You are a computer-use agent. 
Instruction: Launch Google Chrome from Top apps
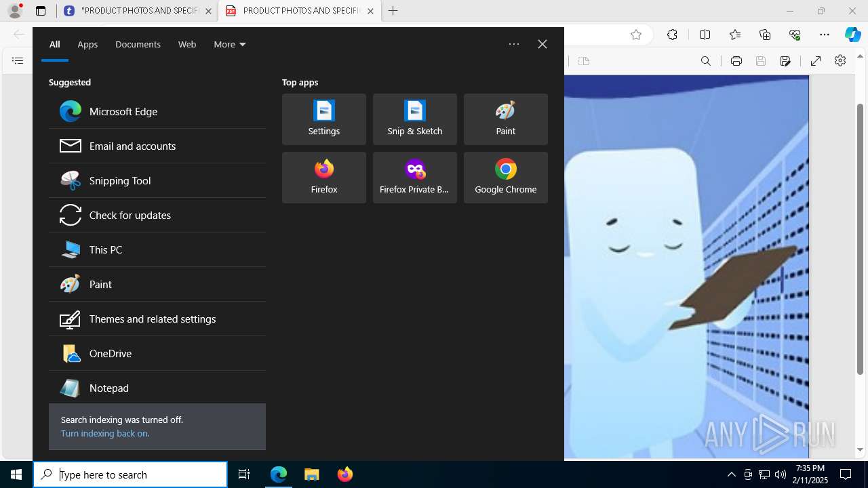pyautogui.click(x=506, y=178)
